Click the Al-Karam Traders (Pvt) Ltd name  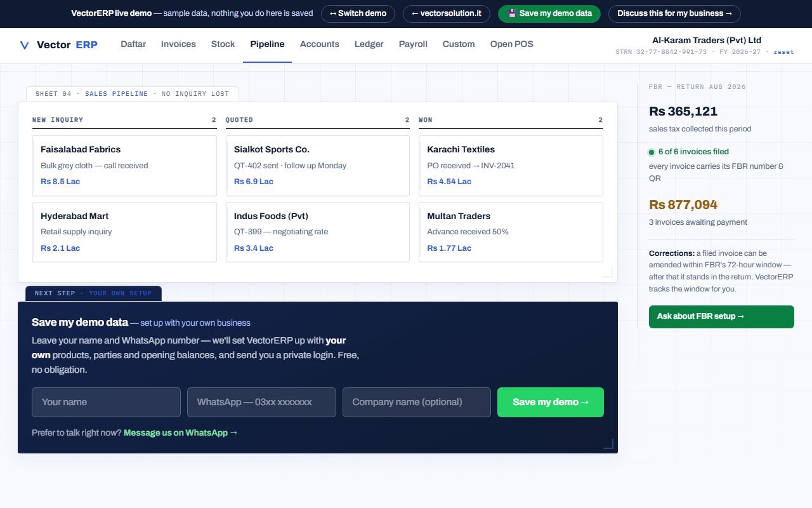[x=707, y=40]
